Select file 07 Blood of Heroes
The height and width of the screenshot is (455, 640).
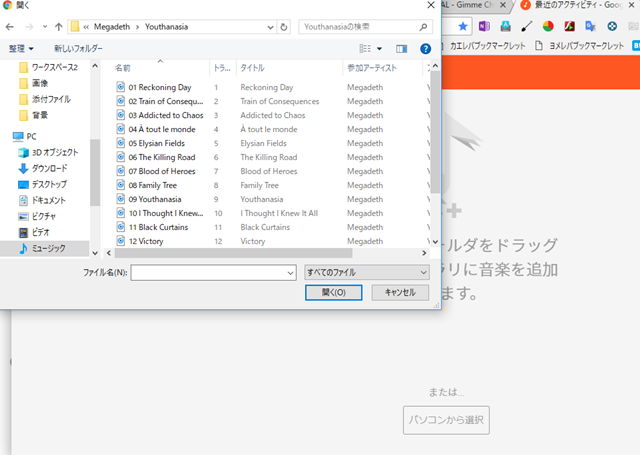[160, 171]
